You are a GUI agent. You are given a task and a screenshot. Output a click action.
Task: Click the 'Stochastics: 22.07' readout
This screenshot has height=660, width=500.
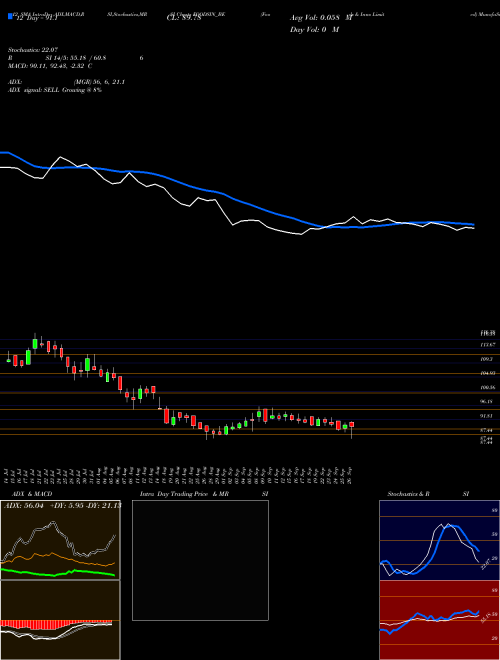[32, 50]
